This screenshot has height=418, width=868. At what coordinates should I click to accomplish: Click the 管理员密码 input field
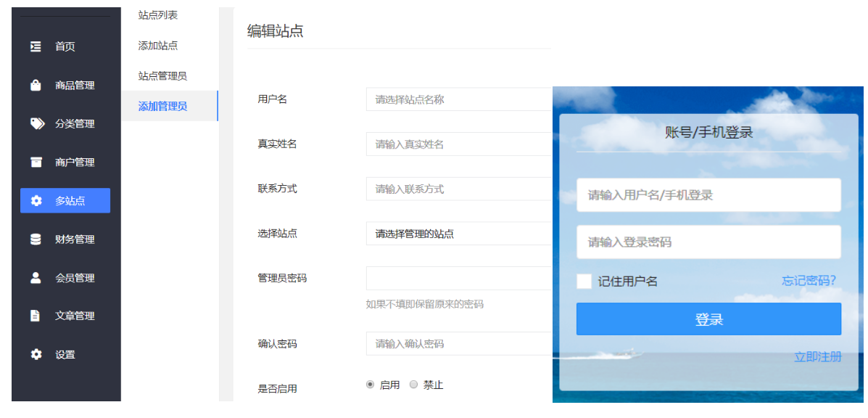coord(459,278)
